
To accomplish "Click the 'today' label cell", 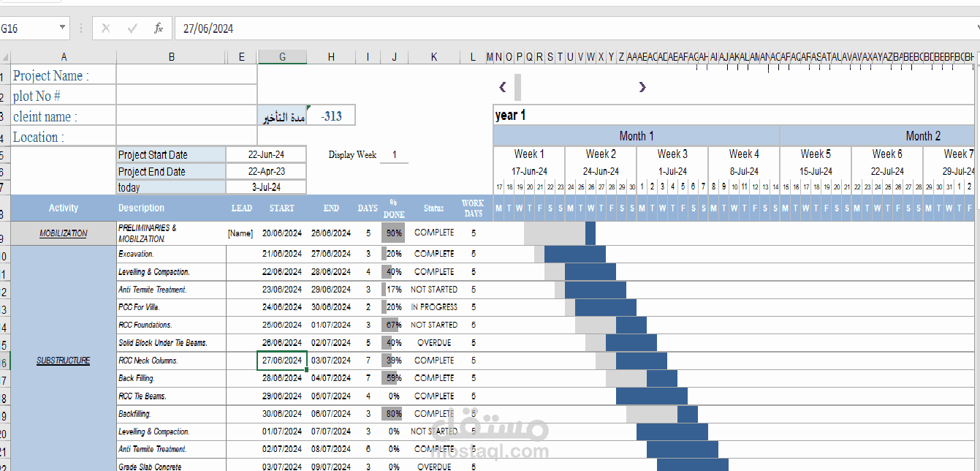I will tap(171, 187).
